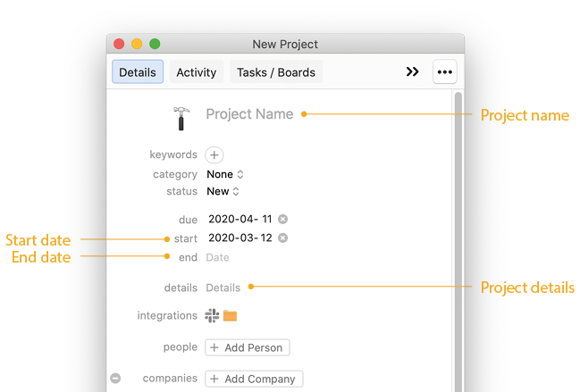580x392 pixels.
Task: Switch to the Activity tab
Action: point(197,72)
